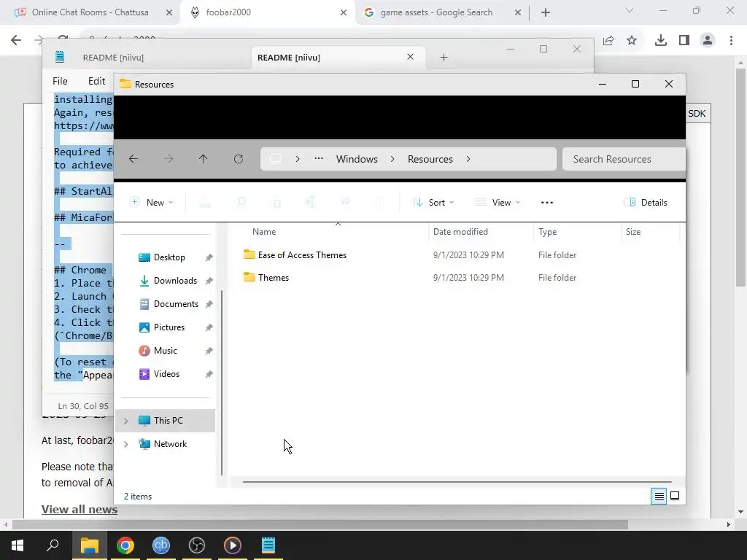Image resolution: width=747 pixels, height=560 pixels.
Task: Expand the chevron after Windows in address bar
Action: click(x=392, y=159)
